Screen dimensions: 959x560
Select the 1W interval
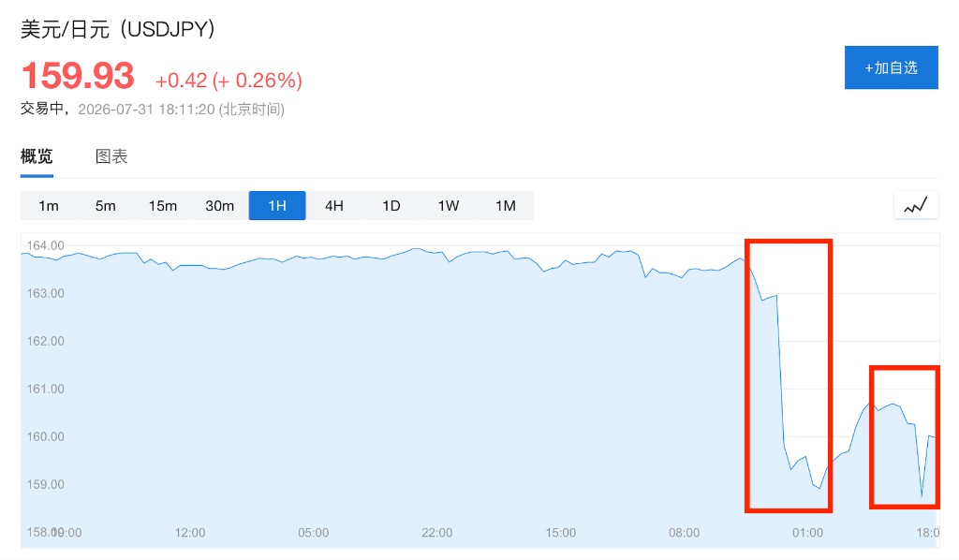[449, 205]
